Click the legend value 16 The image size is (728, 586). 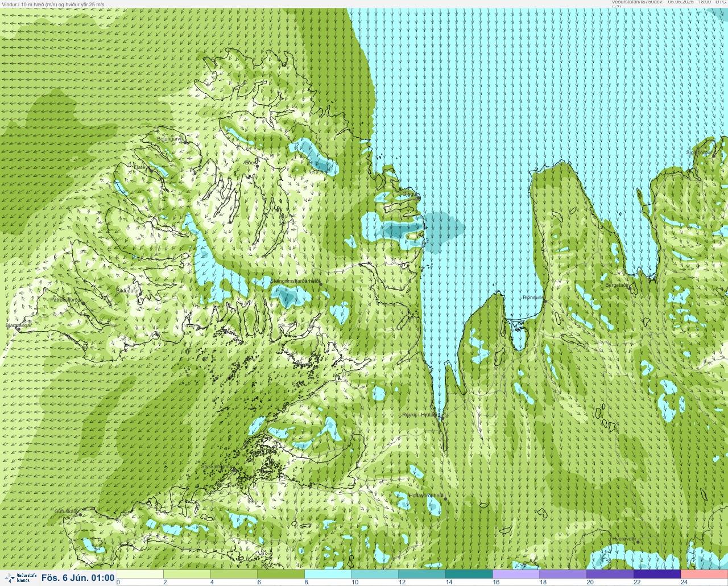(x=496, y=582)
